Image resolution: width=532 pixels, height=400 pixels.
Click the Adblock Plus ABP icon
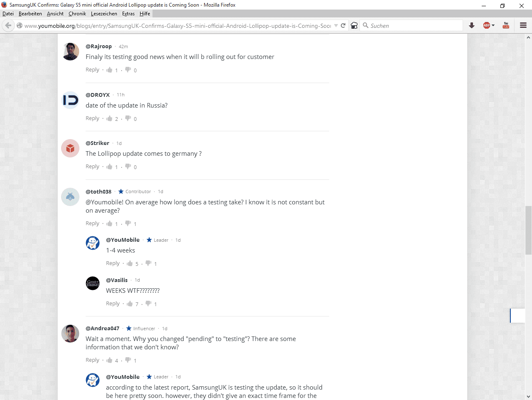point(487,25)
